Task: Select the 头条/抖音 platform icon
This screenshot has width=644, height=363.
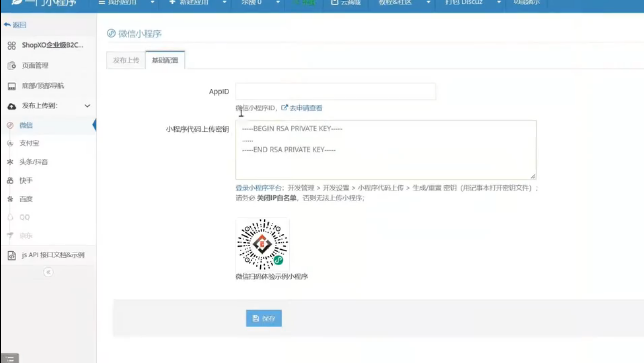Action: [x=10, y=162]
